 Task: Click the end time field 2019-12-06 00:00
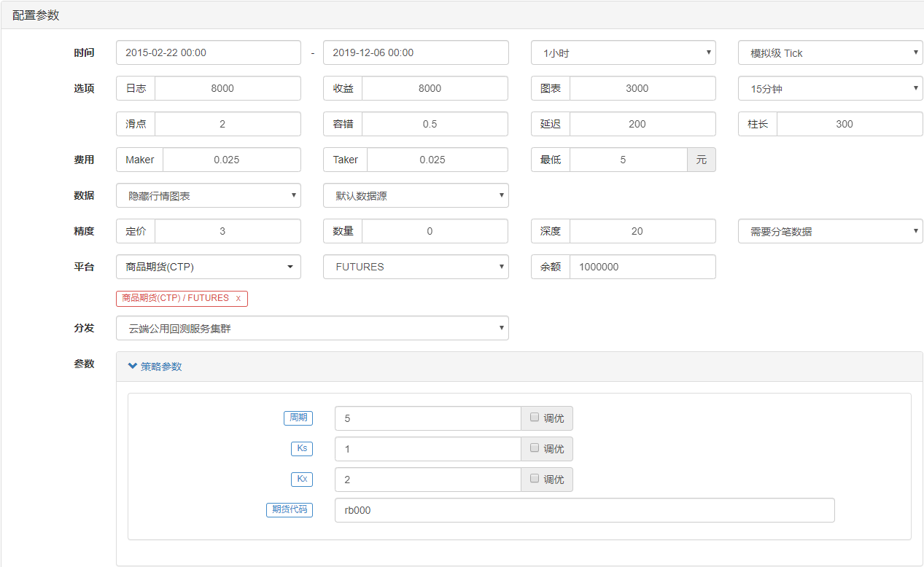point(416,53)
